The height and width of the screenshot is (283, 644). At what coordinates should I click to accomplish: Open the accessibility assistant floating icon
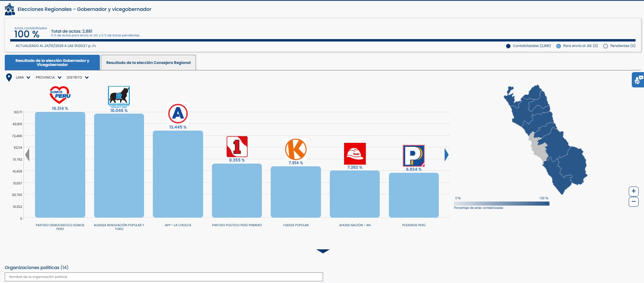pyautogui.click(x=638, y=80)
